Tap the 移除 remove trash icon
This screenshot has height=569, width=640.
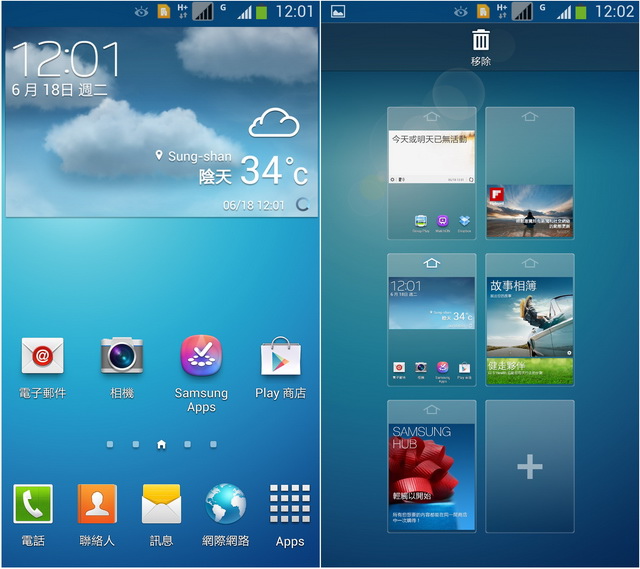[x=481, y=48]
